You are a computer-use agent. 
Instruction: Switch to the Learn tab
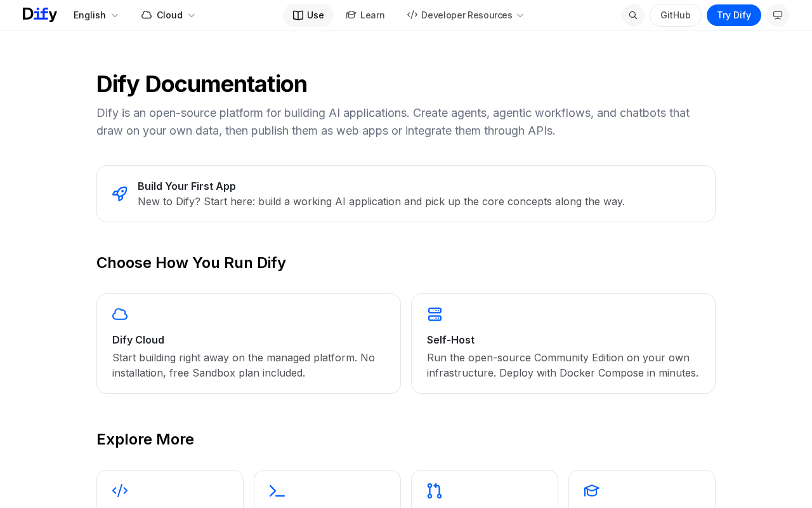pyautogui.click(x=365, y=15)
